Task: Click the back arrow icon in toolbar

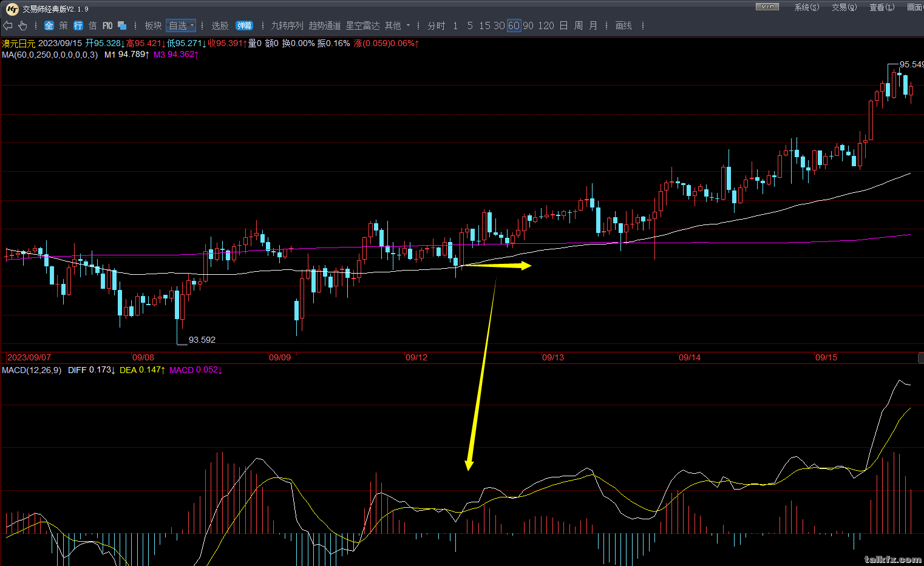Action: point(8,25)
